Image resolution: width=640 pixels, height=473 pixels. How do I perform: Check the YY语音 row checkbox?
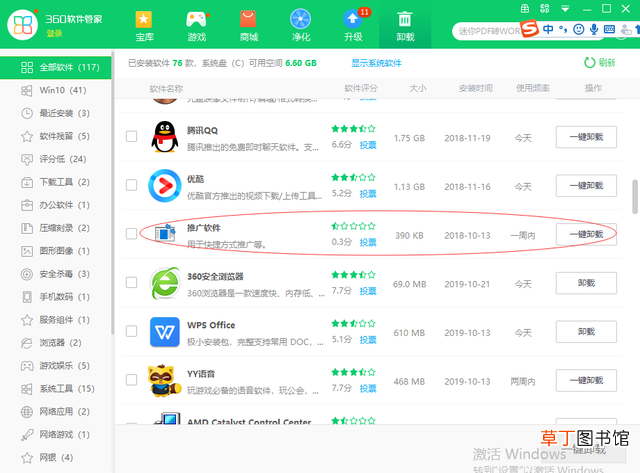click(131, 380)
